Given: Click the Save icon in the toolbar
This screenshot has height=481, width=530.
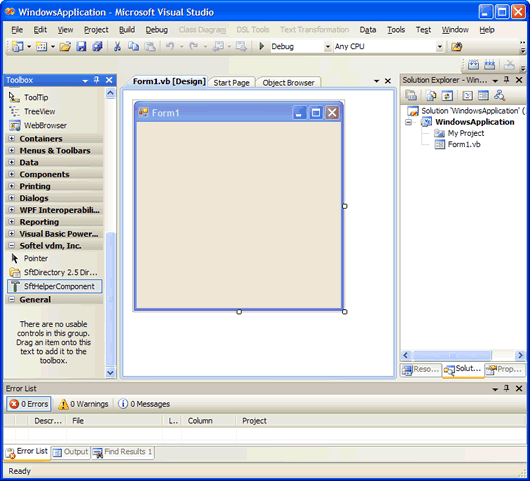Looking at the screenshot, I should (81, 46).
